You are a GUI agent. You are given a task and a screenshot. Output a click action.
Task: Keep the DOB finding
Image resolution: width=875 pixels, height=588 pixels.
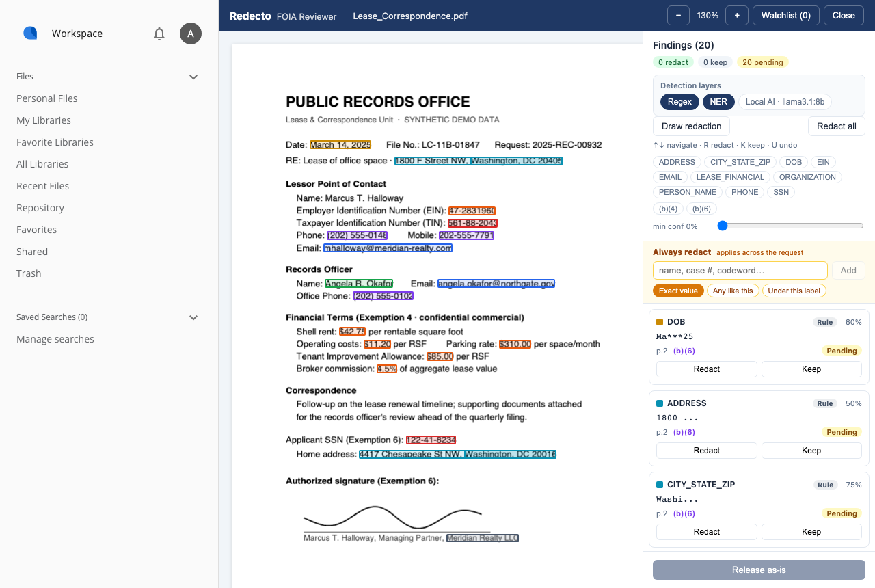(811, 369)
